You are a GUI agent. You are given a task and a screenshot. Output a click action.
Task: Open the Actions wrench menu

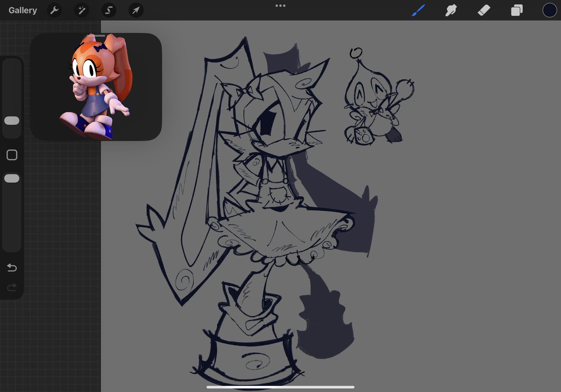coord(54,10)
